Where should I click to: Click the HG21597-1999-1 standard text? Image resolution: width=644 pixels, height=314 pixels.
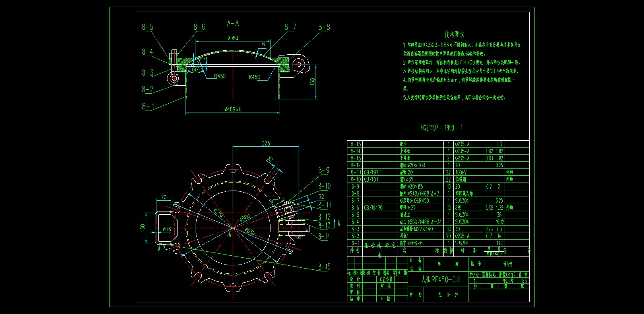(x=442, y=128)
